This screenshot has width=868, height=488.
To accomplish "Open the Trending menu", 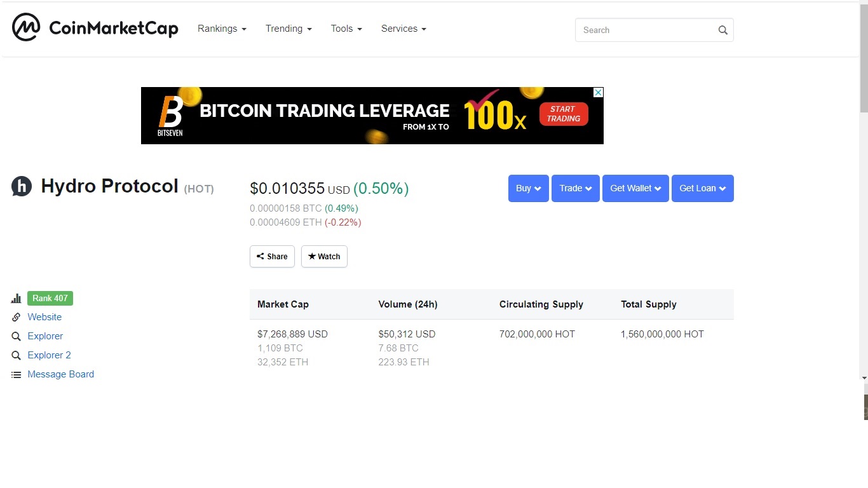I will pos(288,29).
